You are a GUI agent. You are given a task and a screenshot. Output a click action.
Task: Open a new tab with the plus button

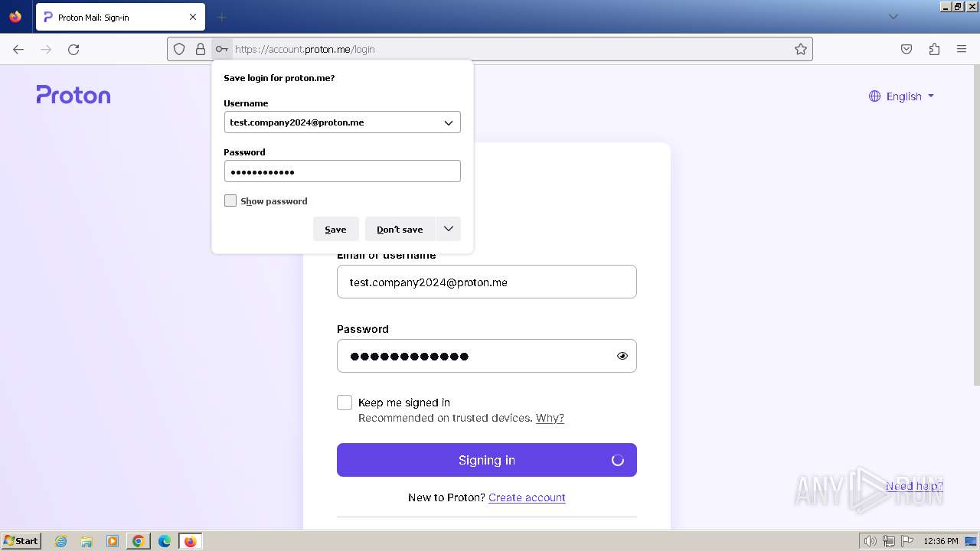(221, 17)
